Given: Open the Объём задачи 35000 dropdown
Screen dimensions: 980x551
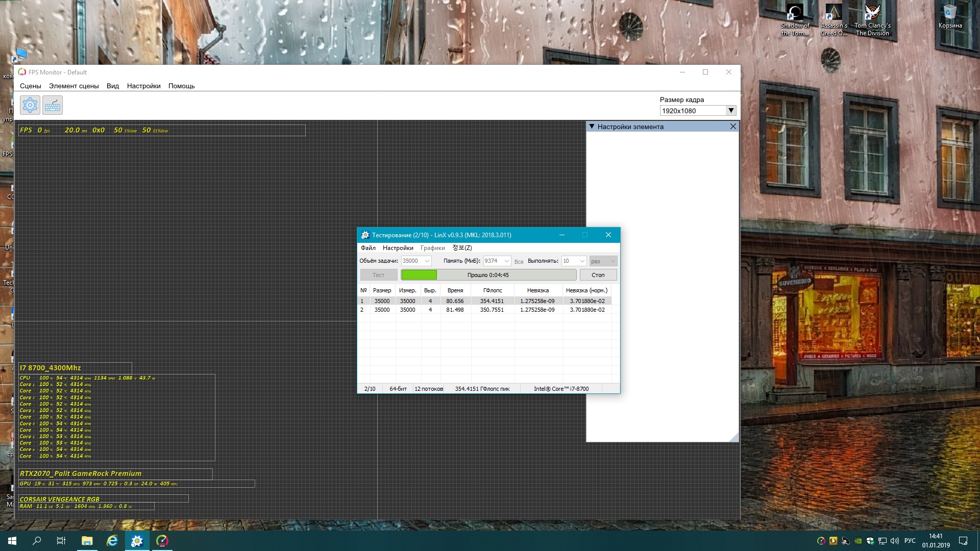Looking at the screenshot, I should pos(427,261).
